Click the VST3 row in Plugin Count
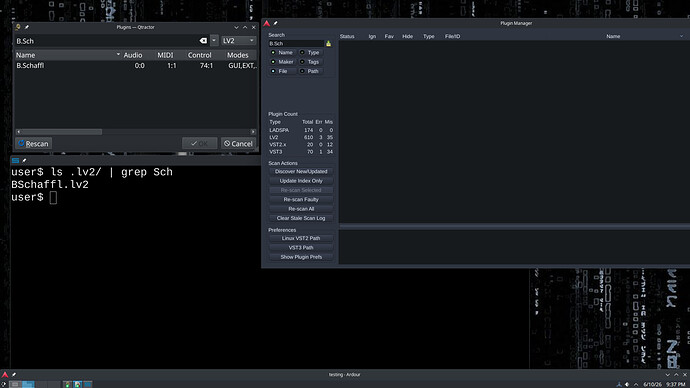This screenshot has width=690, height=388. (x=301, y=152)
